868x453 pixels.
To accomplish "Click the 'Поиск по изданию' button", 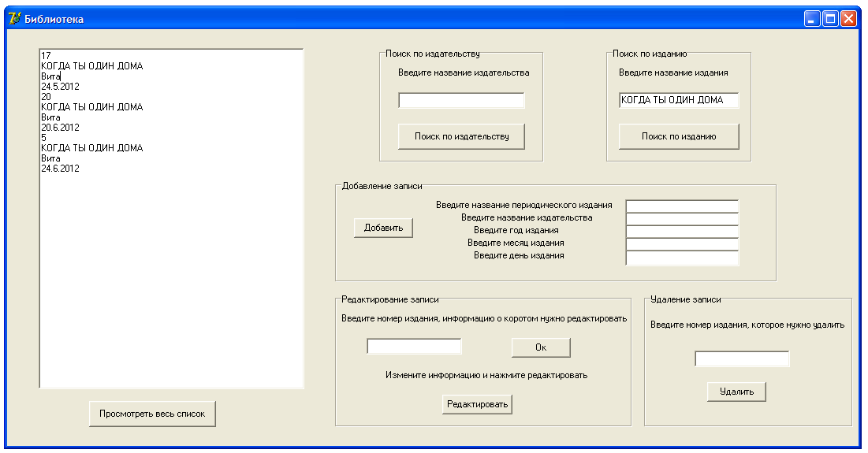I will pos(679,136).
